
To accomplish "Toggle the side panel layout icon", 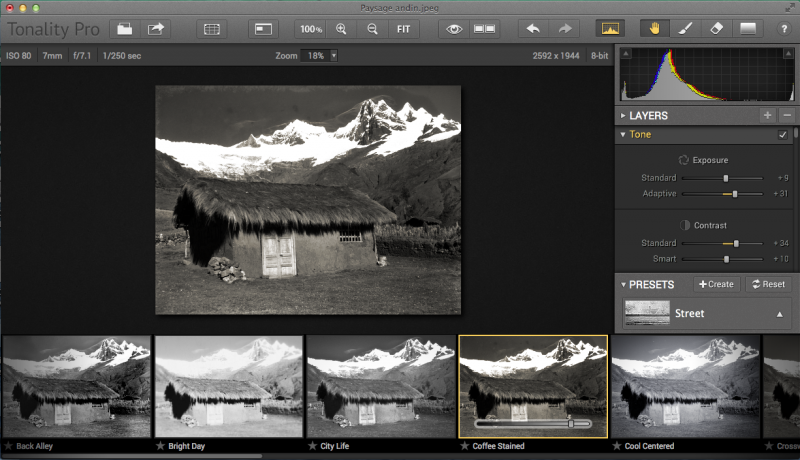I will pyautogui.click(x=263, y=29).
